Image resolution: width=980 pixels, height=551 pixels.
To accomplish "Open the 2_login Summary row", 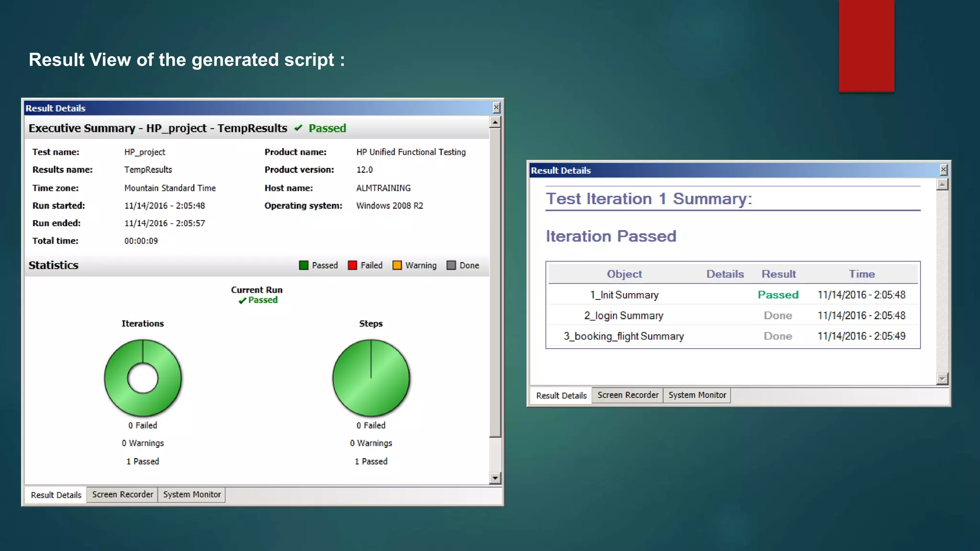I will point(733,316).
